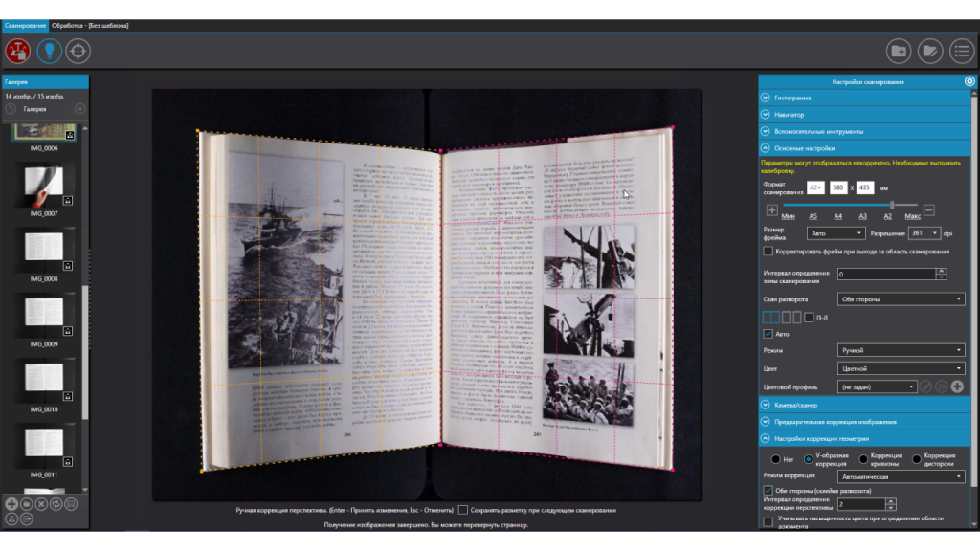The image size is (980, 551).
Task: Select the Сканирование tab
Action: pyautogui.click(x=24, y=25)
